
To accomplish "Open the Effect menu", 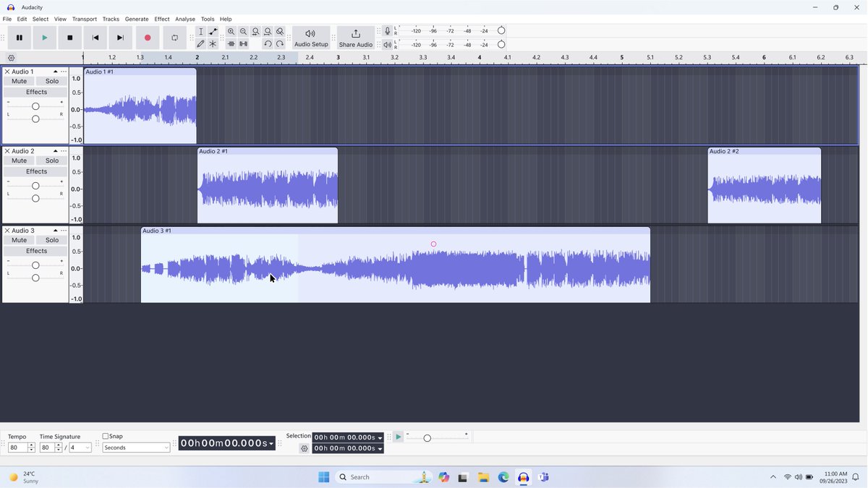I will coord(162,19).
